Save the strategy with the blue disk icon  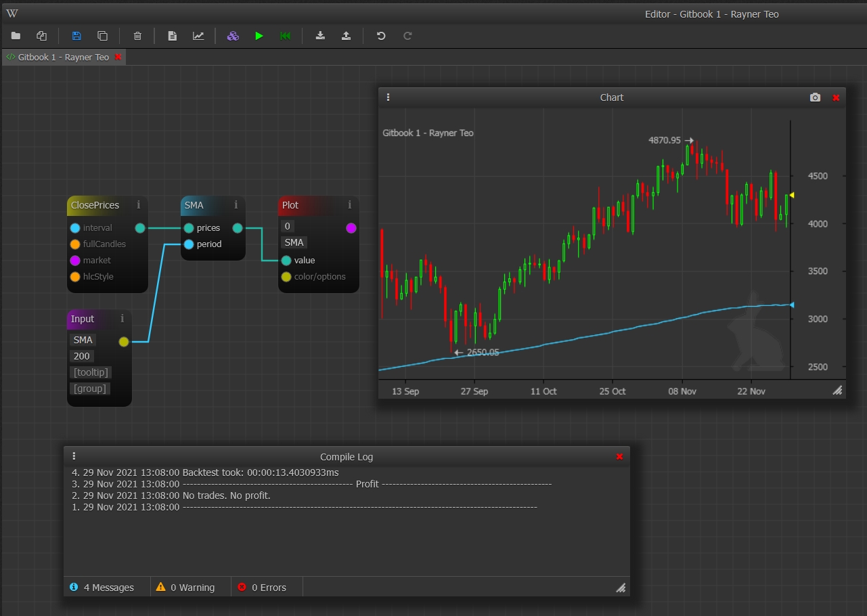[76, 36]
